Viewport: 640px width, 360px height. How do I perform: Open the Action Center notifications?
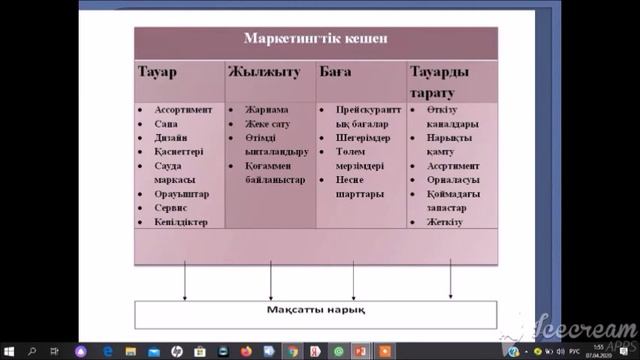point(624,352)
